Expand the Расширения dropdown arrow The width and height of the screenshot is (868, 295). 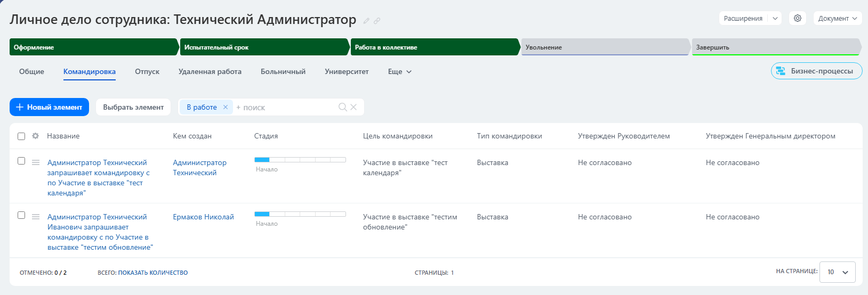(x=775, y=18)
